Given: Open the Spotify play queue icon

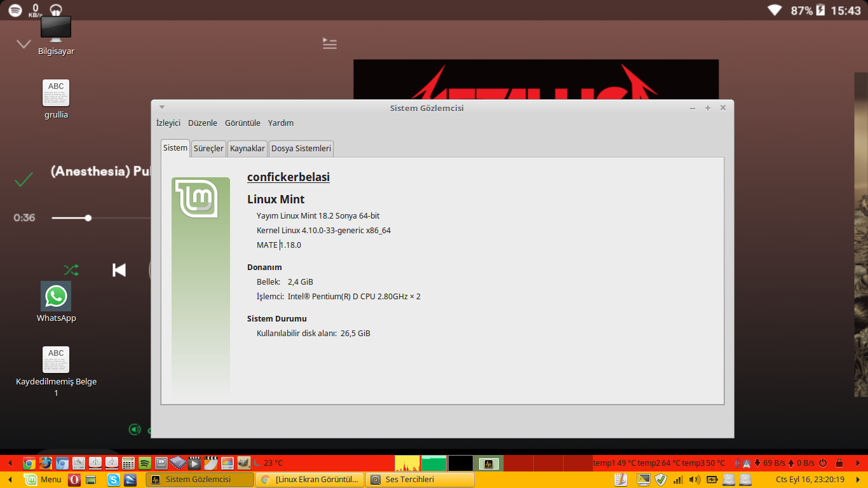Looking at the screenshot, I should (329, 43).
